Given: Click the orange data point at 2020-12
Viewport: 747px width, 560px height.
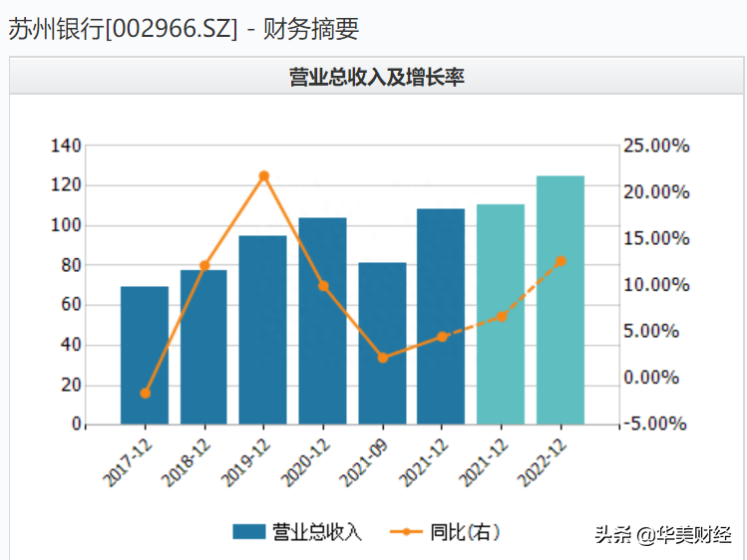Looking at the screenshot, I should tap(323, 286).
